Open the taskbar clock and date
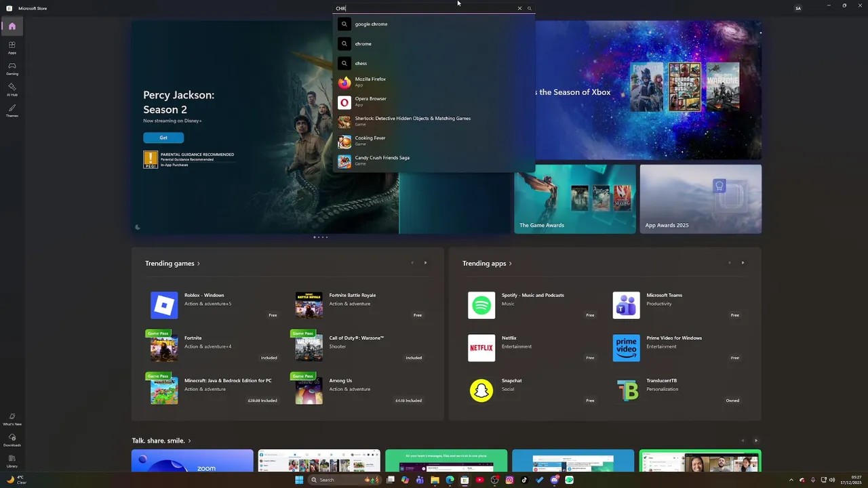The width and height of the screenshot is (868, 488). point(850,480)
